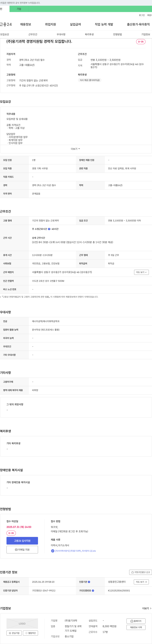
Task: Click 8,000 백만원 revenue value
Action: coord(110,626)
